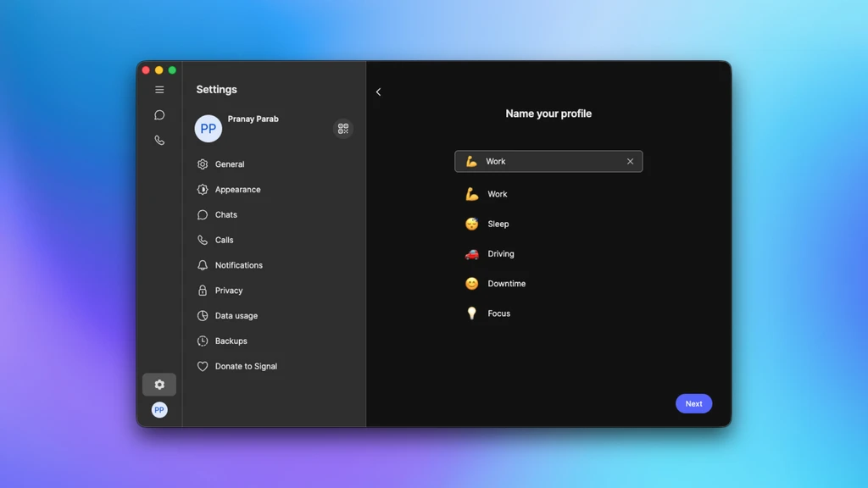Open the QR code username icon
Screen dimensions: 868x488
coord(343,129)
